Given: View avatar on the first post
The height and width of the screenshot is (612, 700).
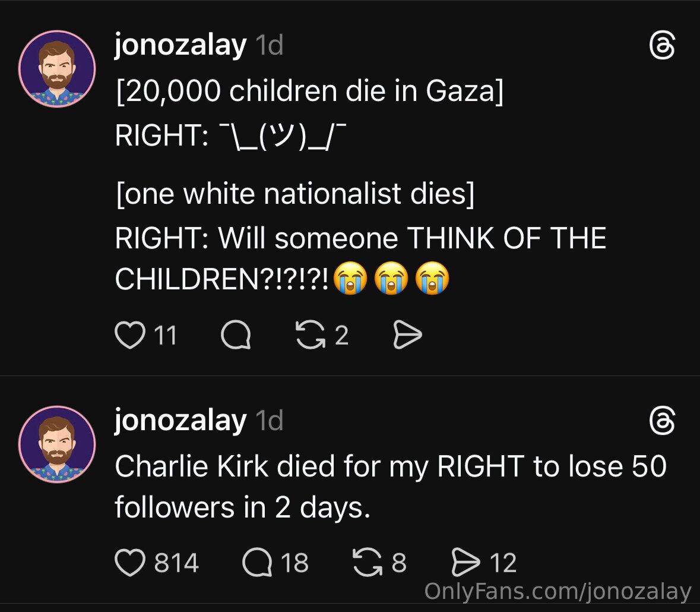Looking at the screenshot, I should tap(57, 69).
